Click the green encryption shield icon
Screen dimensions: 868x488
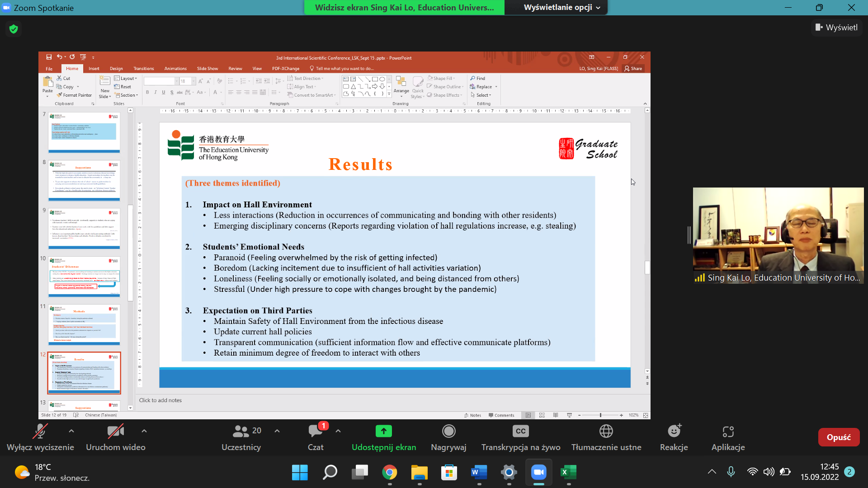[x=14, y=29]
